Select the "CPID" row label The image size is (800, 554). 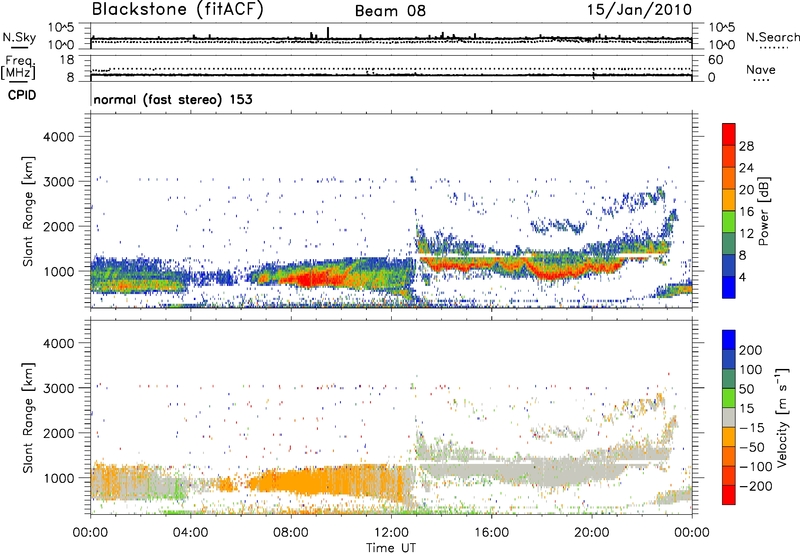tap(22, 95)
